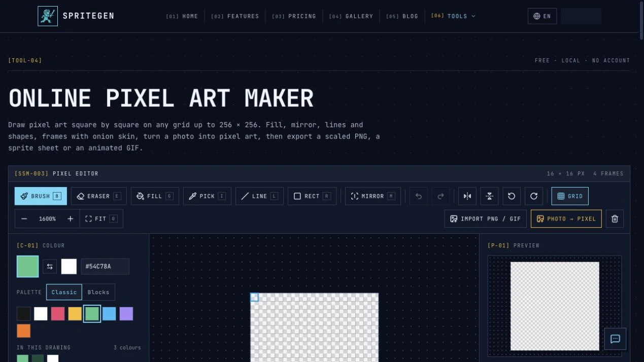Open the Photo → Pixel converter
644x362 pixels.
point(566,219)
